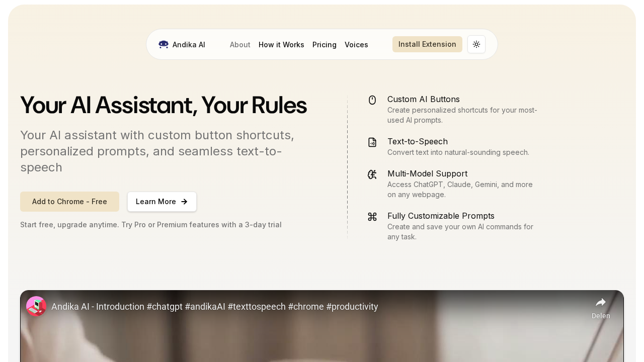This screenshot has height=362, width=644.
Task: Click the mouse icon beside Custom AI Buttons
Action: (x=372, y=100)
